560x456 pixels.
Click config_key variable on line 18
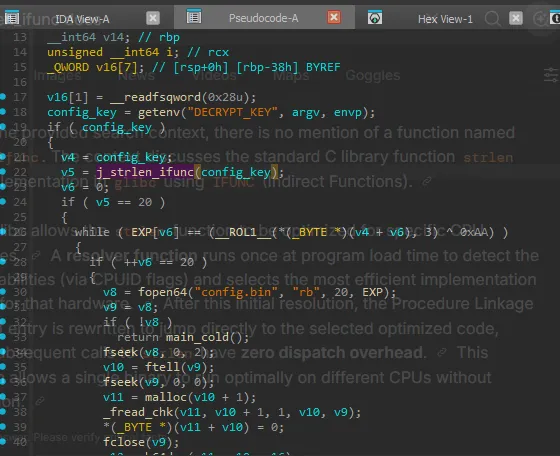pyautogui.click(x=82, y=112)
